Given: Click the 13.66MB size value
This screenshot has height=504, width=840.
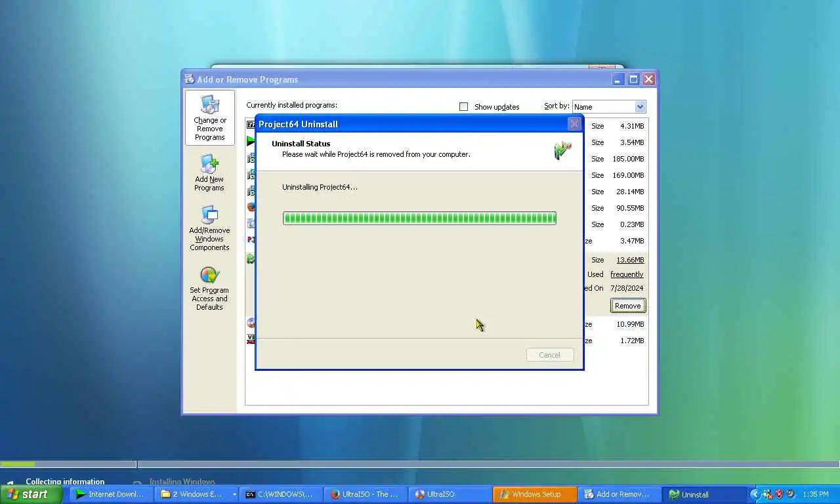Looking at the screenshot, I should pyautogui.click(x=630, y=260).
